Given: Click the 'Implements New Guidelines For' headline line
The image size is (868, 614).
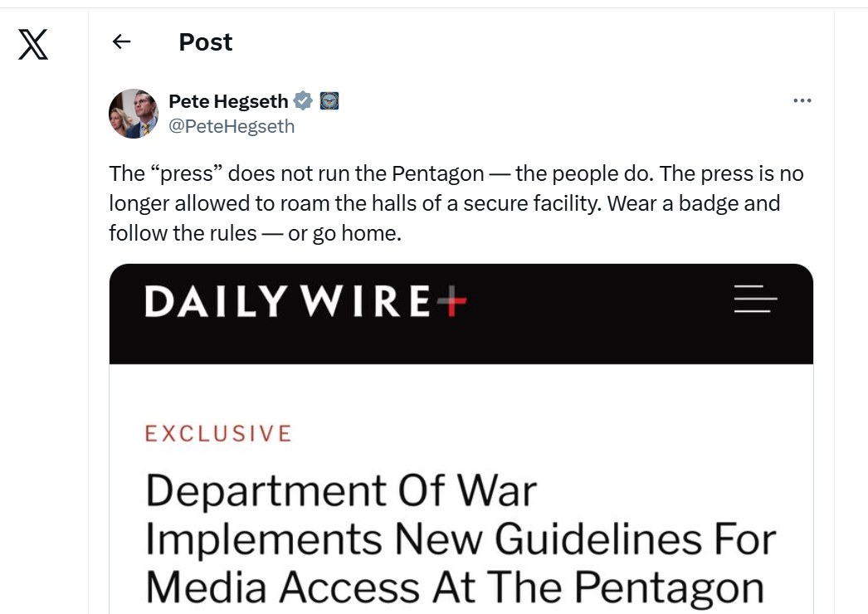Looking at the screenshot, I should [x=461, y=538].
